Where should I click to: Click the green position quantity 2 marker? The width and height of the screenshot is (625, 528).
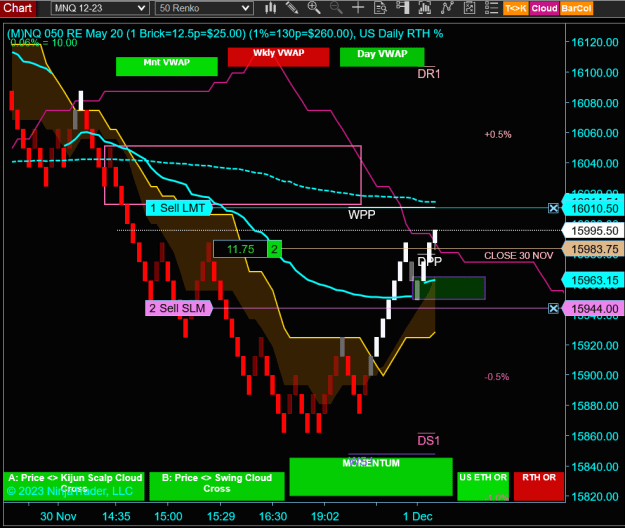[274, 249]
